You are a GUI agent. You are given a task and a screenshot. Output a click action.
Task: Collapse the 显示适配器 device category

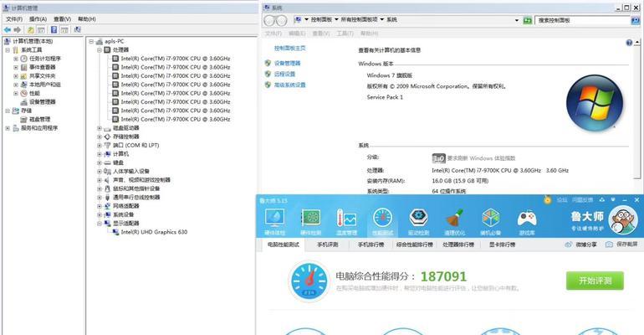pyautogui.click(x=100, y=224)
